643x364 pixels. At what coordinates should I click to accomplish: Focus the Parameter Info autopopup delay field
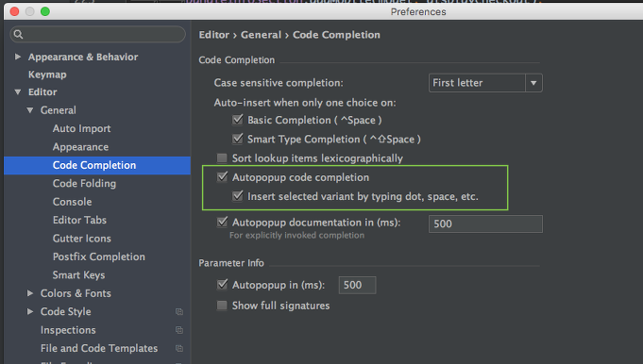pos(357,285)
